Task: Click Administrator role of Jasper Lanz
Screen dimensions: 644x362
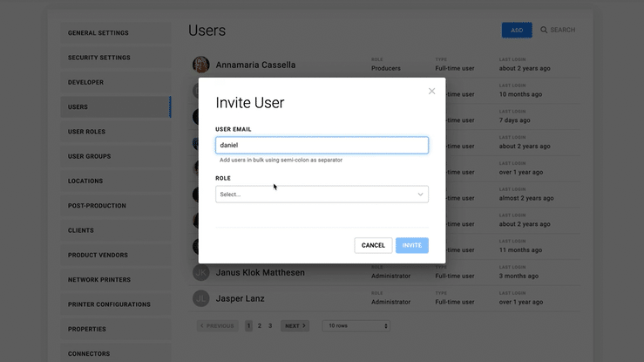Action: [x=390, y=302]
